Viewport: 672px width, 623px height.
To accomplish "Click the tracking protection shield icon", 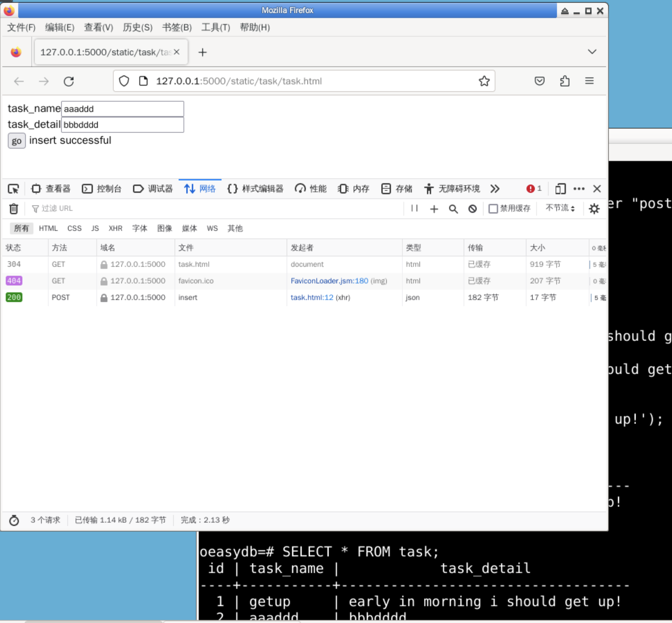I will pos(124,81).
